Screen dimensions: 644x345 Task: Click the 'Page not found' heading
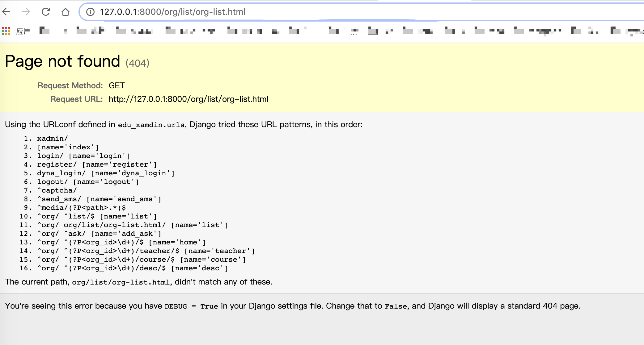pos(62,61)
